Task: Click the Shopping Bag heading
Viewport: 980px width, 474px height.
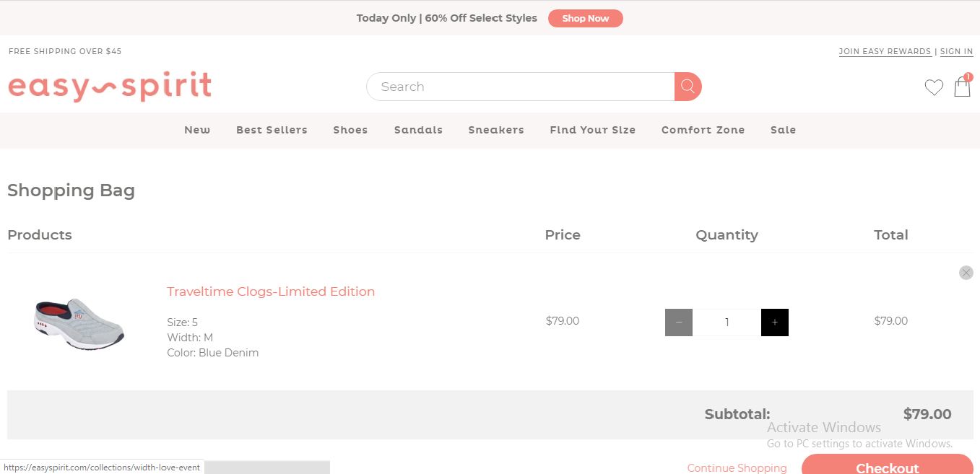Action: [71, 191]
